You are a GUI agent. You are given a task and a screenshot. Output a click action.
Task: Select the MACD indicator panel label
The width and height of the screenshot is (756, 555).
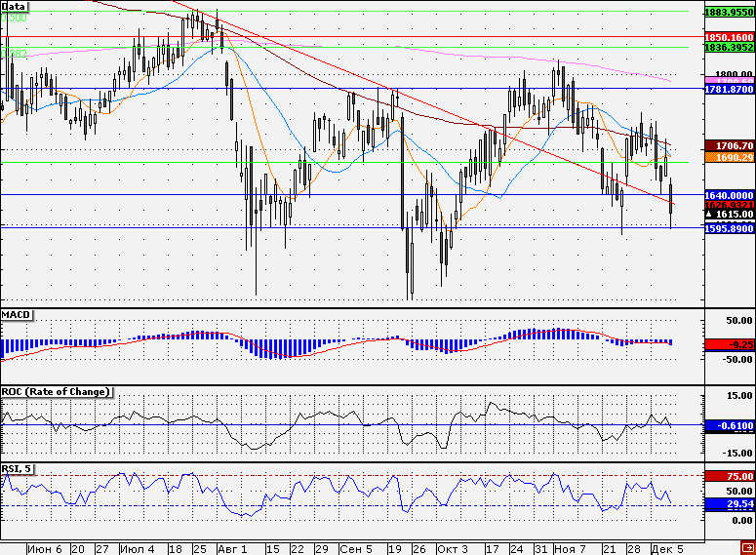pos(16,315)
